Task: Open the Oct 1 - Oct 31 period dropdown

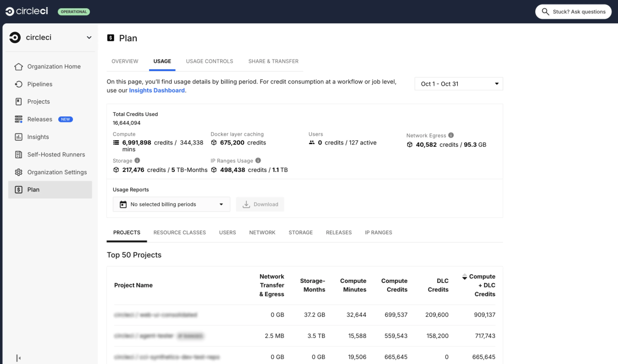Action: (x=458, y=84)
